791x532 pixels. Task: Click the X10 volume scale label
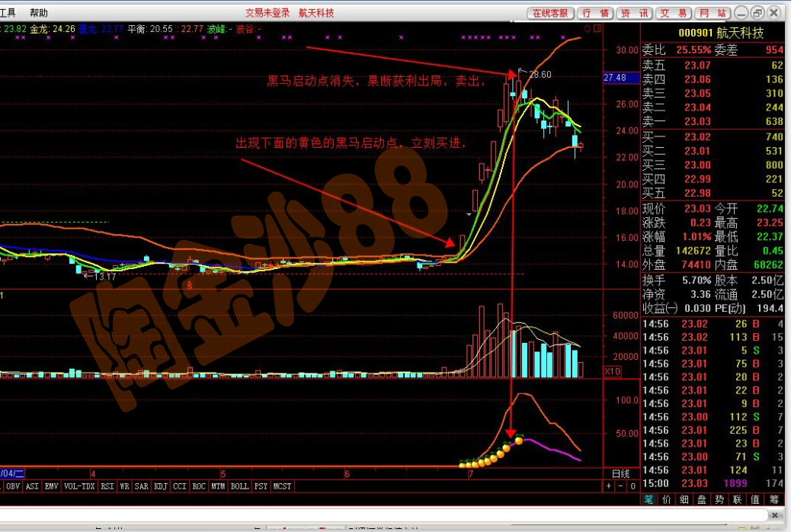coord(610,370)
